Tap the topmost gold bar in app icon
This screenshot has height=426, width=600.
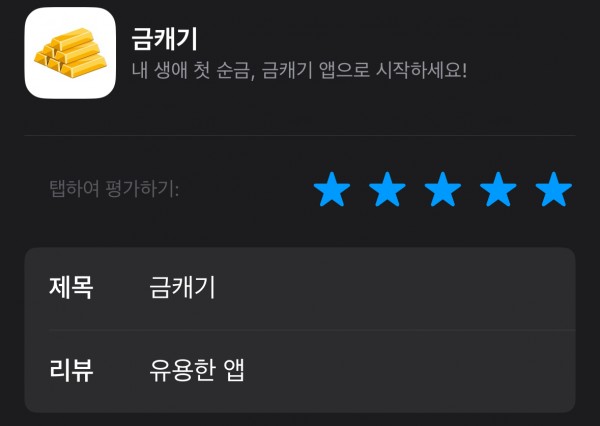tap(73, 39)
